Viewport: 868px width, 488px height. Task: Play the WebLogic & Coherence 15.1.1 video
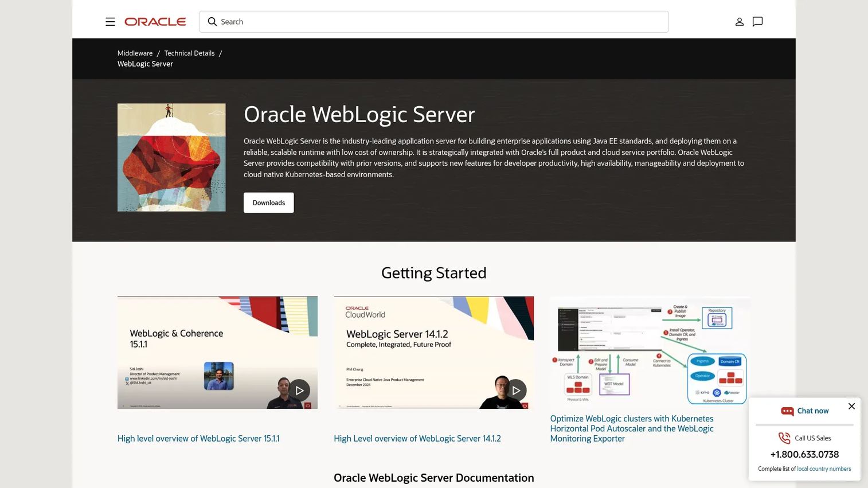click(x=299, y=391)
